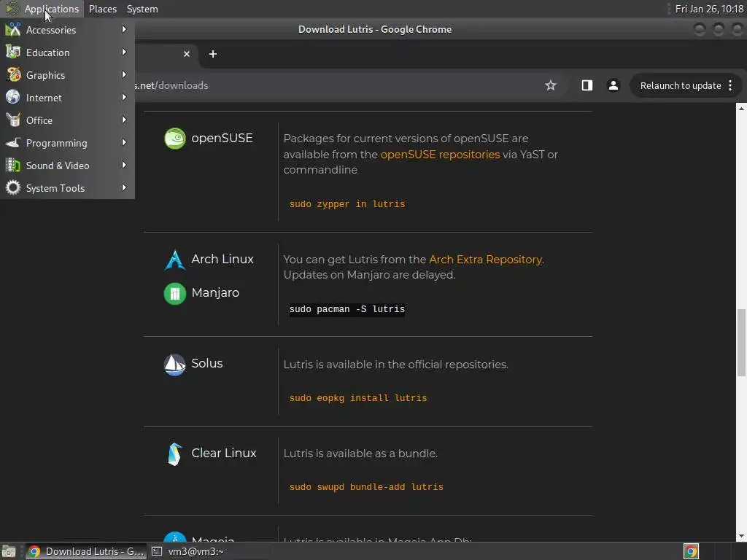Screen dimensions: 747x560
Task: Click the Internet globe icon
Action: (x=13, y=97)
